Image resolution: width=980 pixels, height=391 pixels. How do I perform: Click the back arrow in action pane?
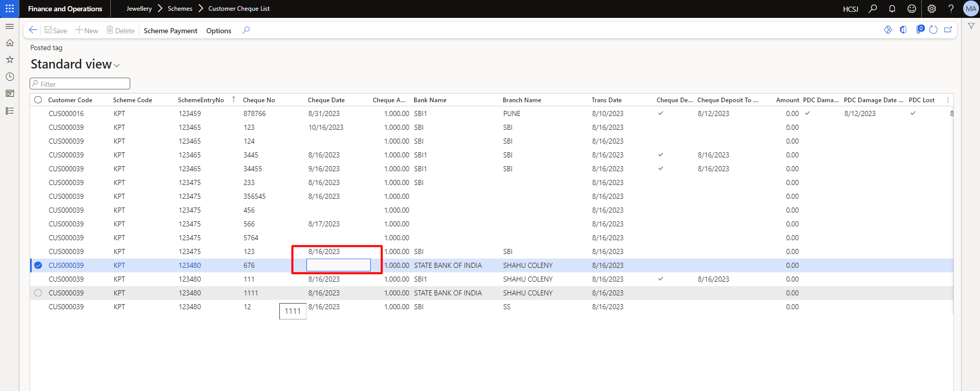click(x=33, y=30)
